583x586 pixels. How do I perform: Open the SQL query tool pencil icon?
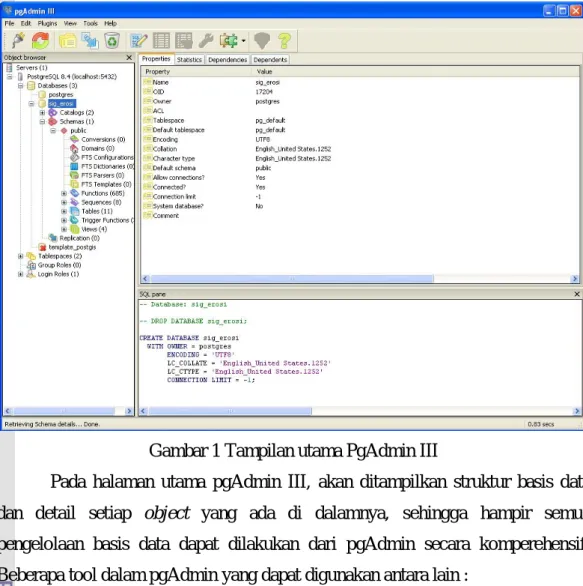coord(139,40)
